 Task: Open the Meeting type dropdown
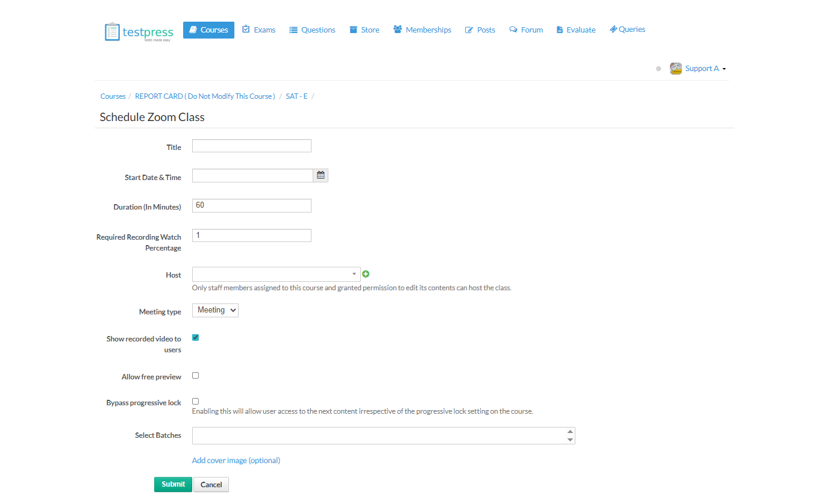(x=215, y=310)
